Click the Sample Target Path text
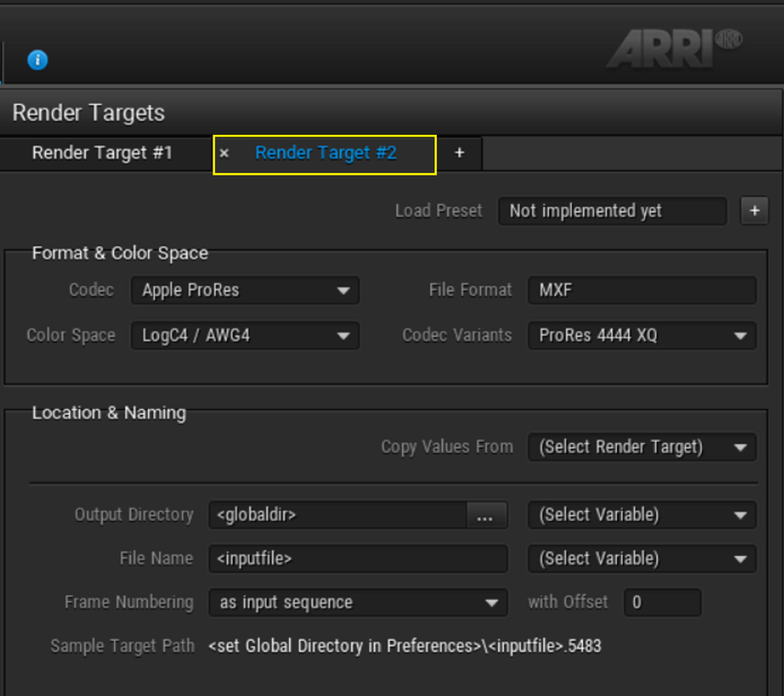 click(405, 646)
